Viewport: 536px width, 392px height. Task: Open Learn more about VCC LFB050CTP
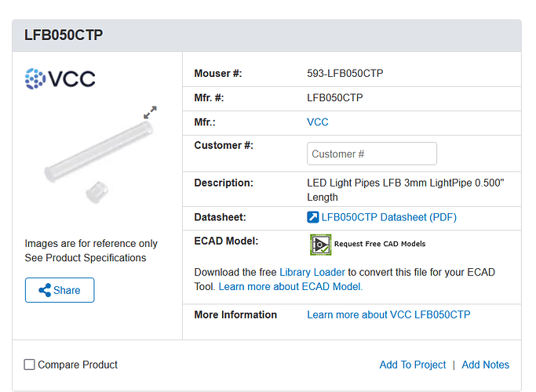[x=388, y=314]
